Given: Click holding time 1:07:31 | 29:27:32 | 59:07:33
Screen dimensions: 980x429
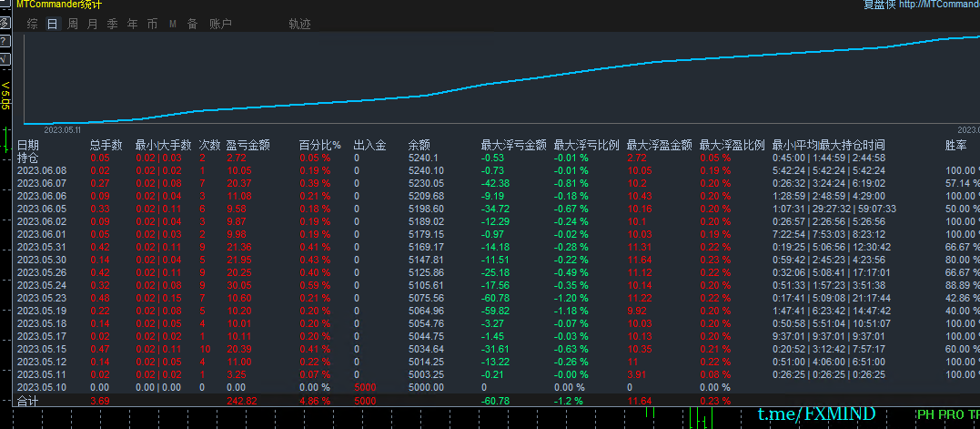Looking at the screenshot, I should (x=834, y=209).
